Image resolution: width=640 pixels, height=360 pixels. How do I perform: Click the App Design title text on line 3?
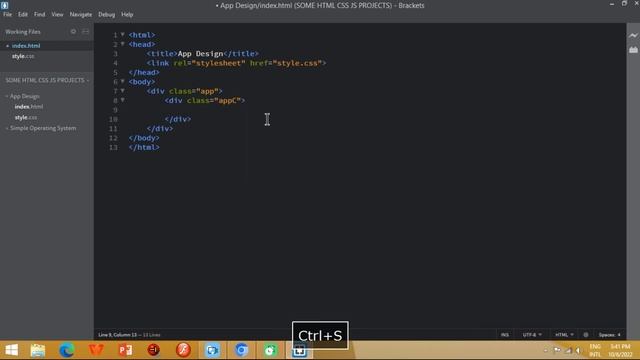(x=200, y=53)
